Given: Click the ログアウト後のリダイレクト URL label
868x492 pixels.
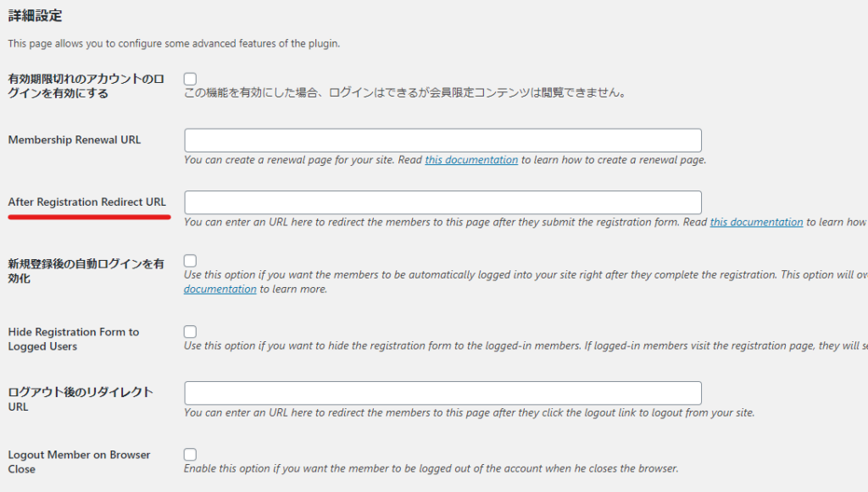Looking at the screenshot, I should click(x=81, y=399).
